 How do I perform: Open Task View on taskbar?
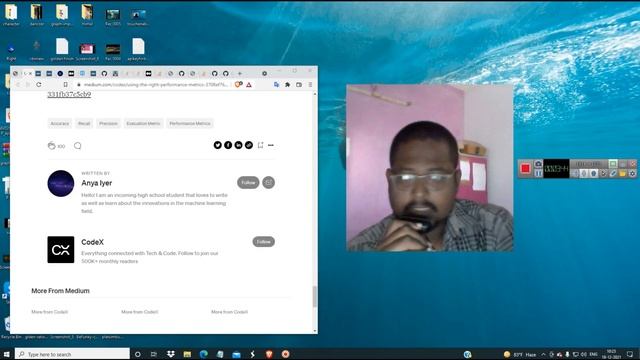point(153,354)
